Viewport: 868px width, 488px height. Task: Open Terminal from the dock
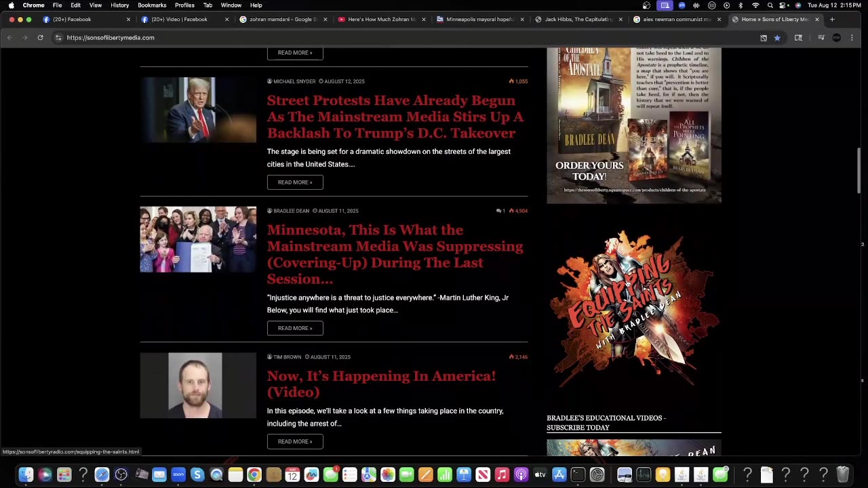point(578,474)
